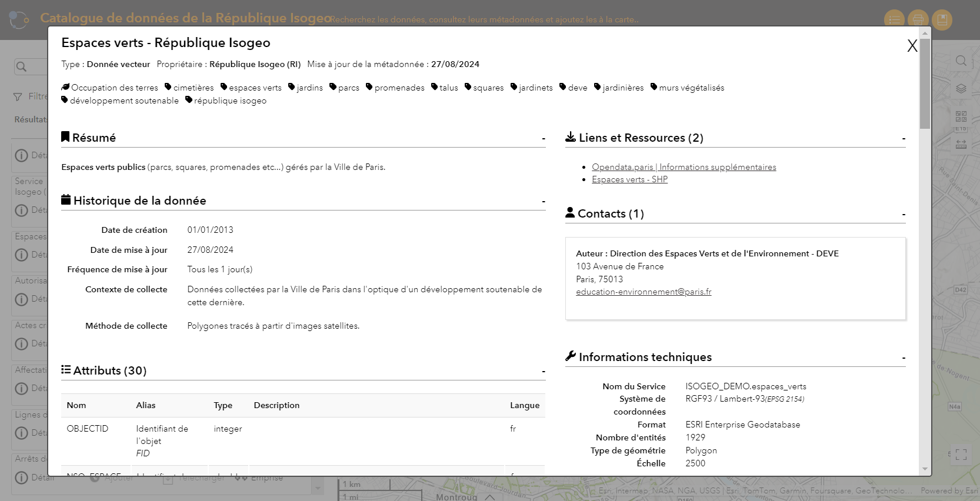Screen dimensions: 980x501
Task: Click the Langue column header
Action: coord(525,405)
